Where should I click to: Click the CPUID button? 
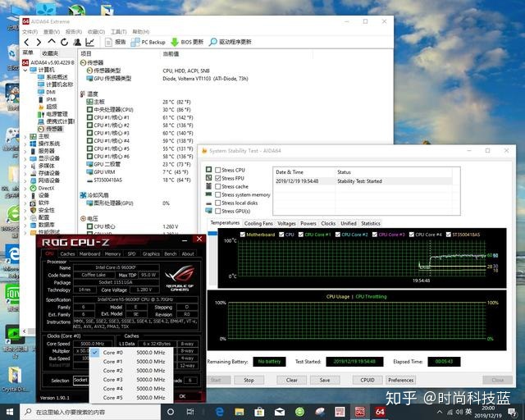(x=367, y=380)
